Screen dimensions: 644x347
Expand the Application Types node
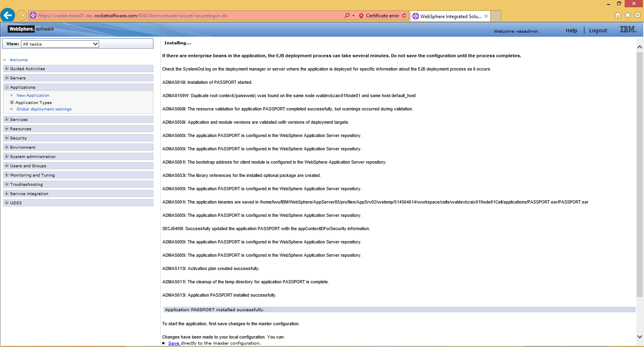tap(12, 102)
